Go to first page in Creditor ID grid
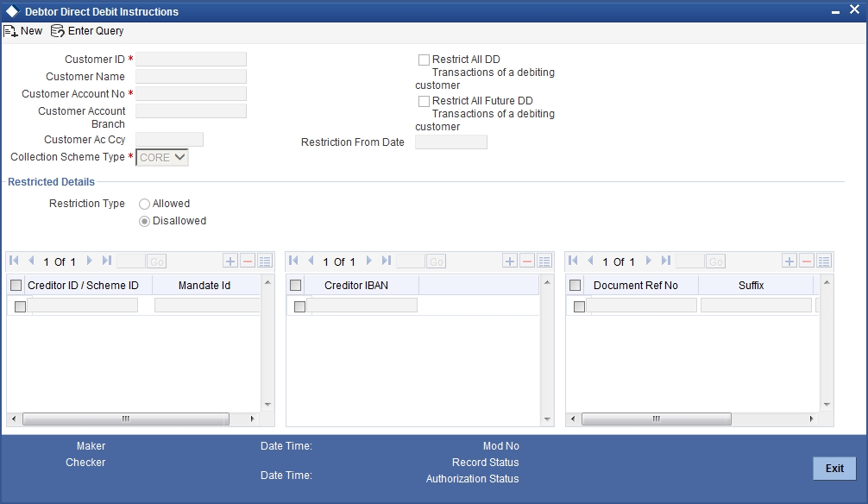 (x=15, y=261)
